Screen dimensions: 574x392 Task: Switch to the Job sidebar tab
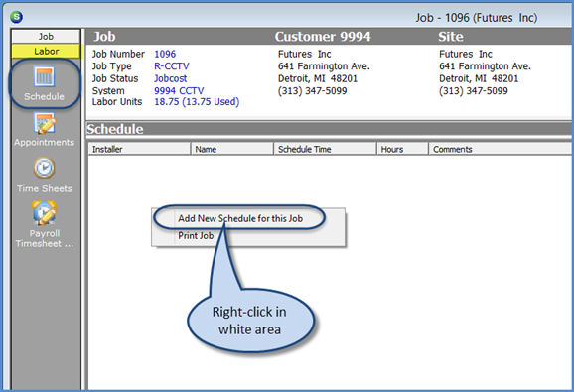coord(46,36)
